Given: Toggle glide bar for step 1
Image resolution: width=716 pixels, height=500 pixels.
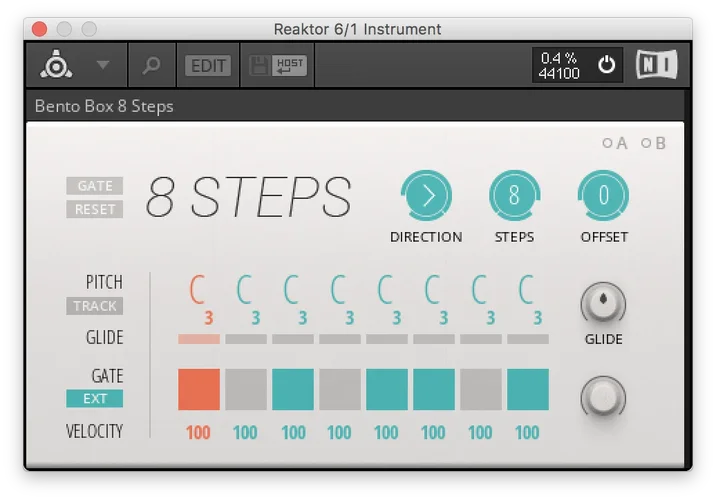Looking at the screenshot, I should pyautogui.click(x=199, y=339).
